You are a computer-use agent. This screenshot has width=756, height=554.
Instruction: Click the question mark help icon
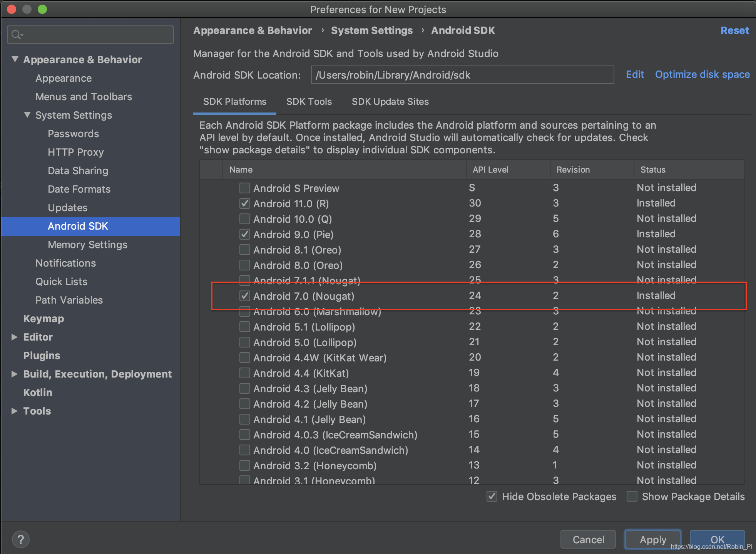20,539
